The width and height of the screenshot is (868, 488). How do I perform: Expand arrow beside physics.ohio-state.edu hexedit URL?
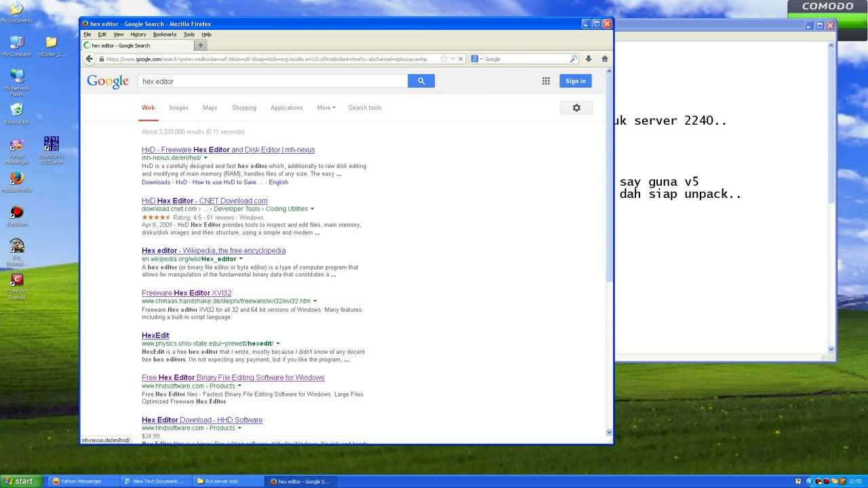pyautogui.click(x=278, y=344)
